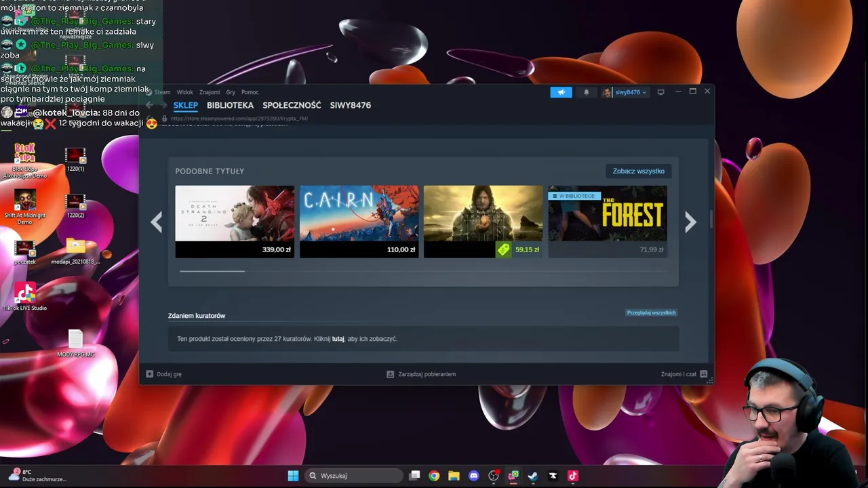Click the siwy8476 profile avatar
Viewport: 868px width, 488px height.
(607, 92)
